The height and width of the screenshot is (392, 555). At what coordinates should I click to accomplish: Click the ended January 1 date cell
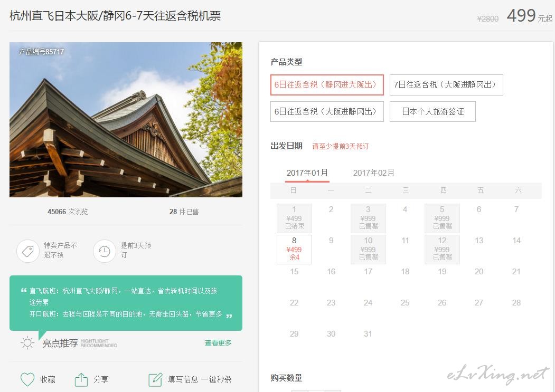click(294, 218)
